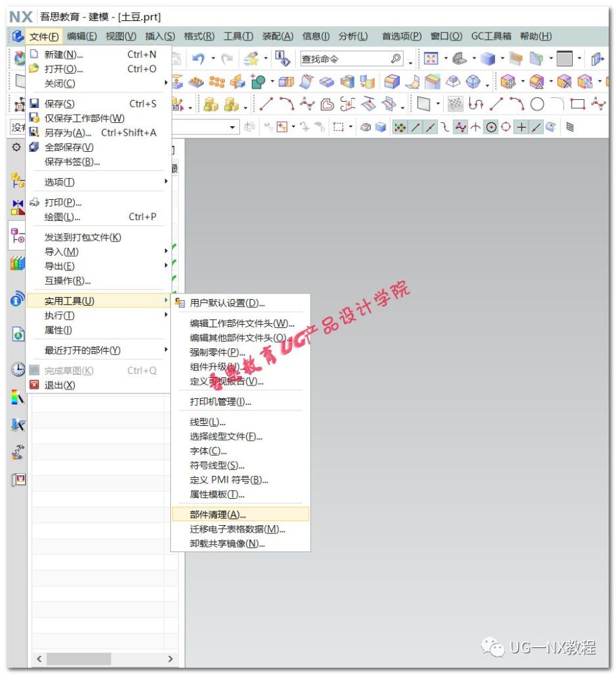Expand the 最近打开的部件(Y) submenu arrow
This screenshot has width=616, height=675.
[166, 350]
